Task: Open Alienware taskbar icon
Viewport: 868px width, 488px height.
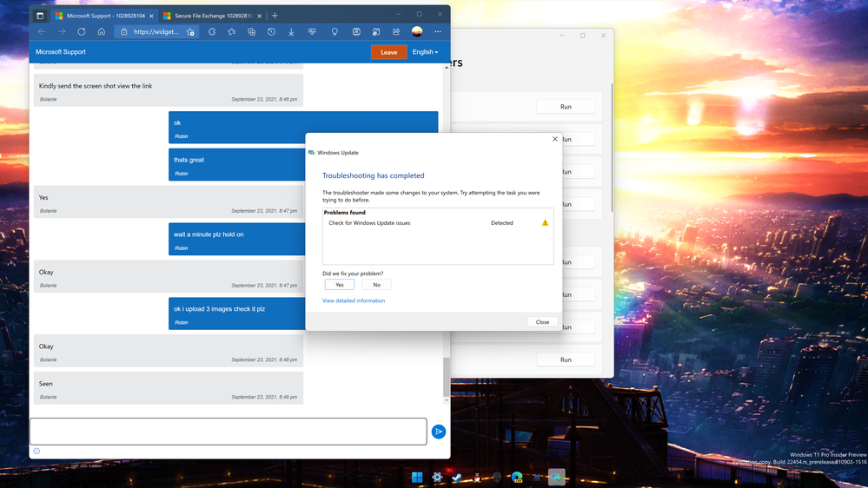Action: click(496, 477)
